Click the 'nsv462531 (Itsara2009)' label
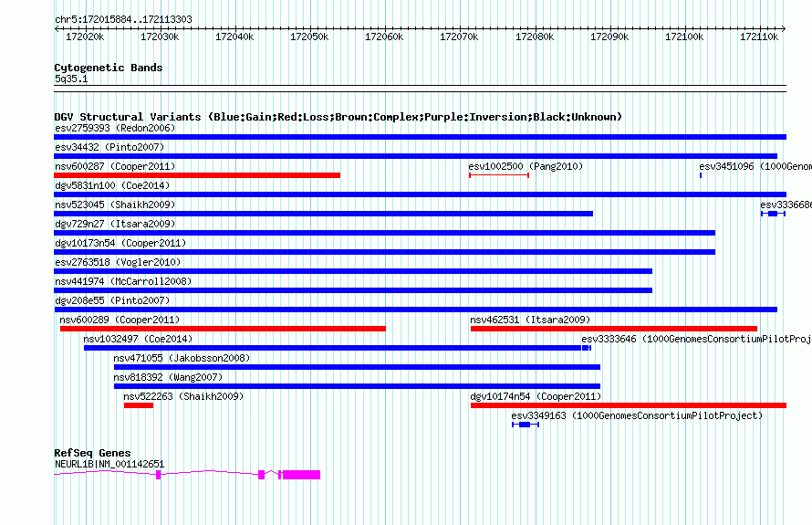The height and width of the screenshot is (525, 812). tap(530, 320)
